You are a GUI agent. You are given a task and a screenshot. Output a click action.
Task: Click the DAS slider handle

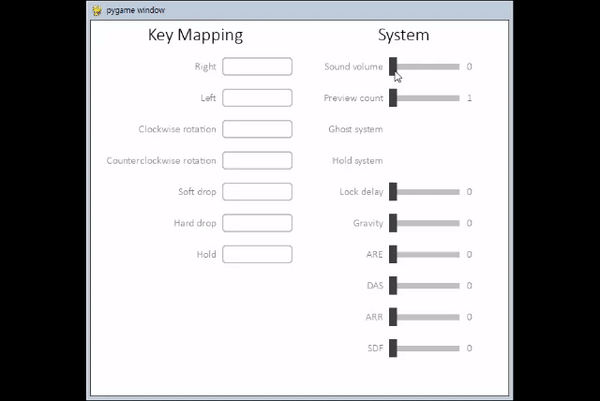click(393, 286)
